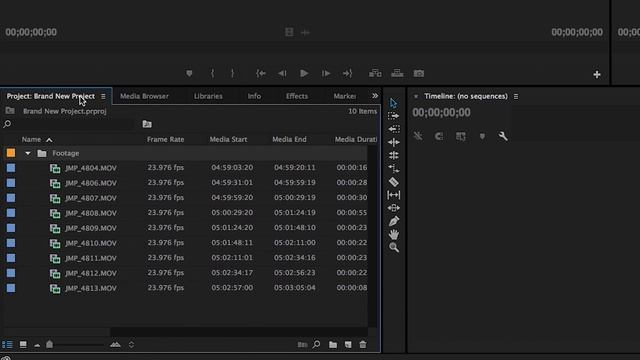
Task: Close the Timeline panel tab
Action: (416, 96)
